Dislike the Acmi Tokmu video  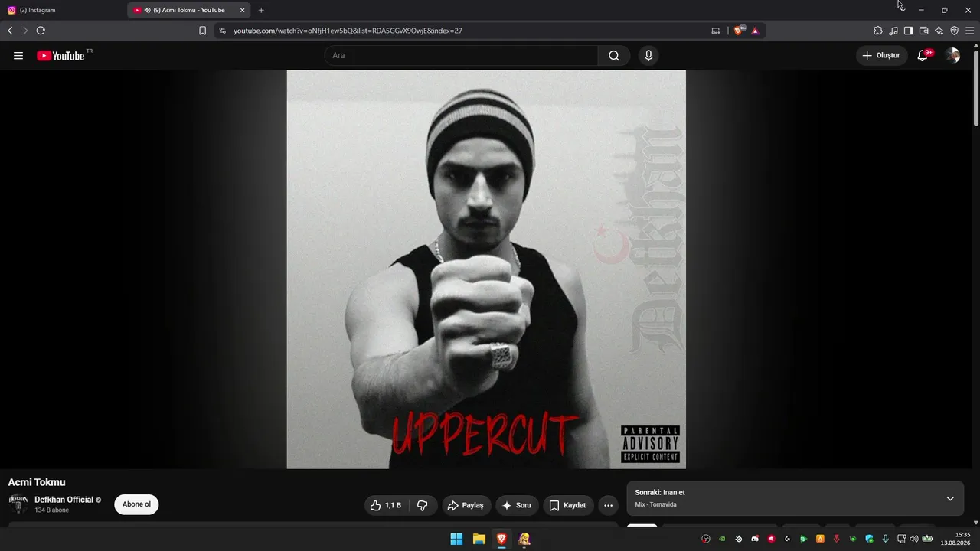[423, 505]
